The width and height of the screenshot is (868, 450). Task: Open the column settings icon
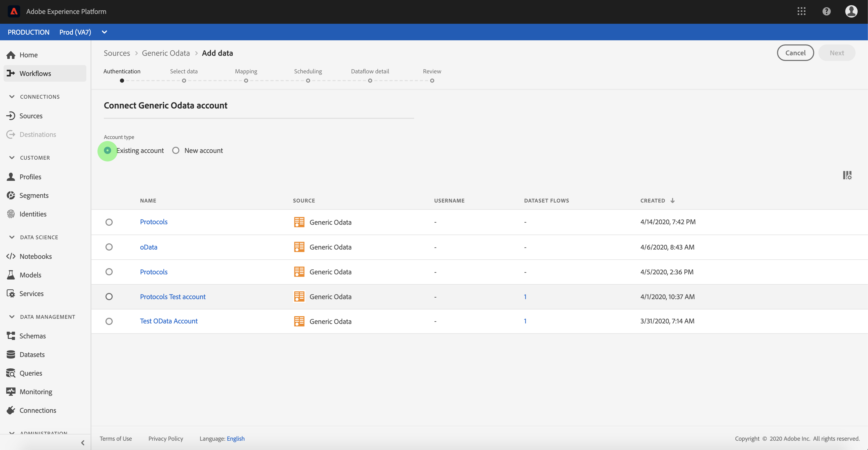click(847, 175)
